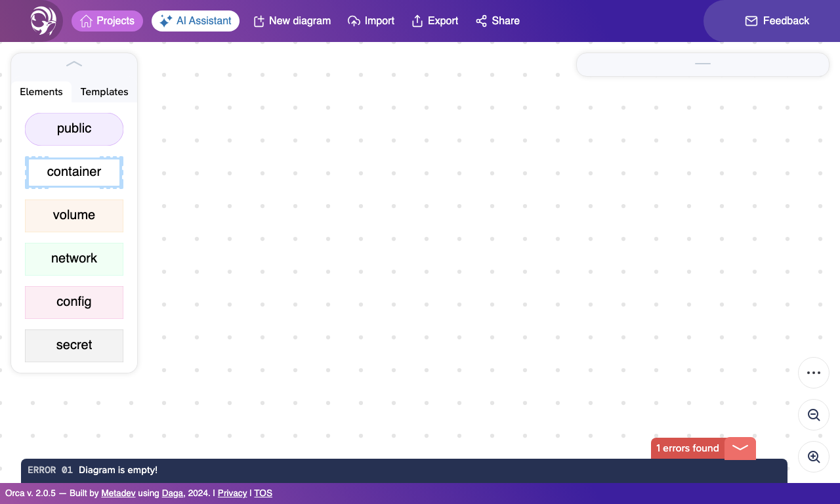
Task: Switch to the Templates tab
Action: pyautogui.click(x=104, y=92)
